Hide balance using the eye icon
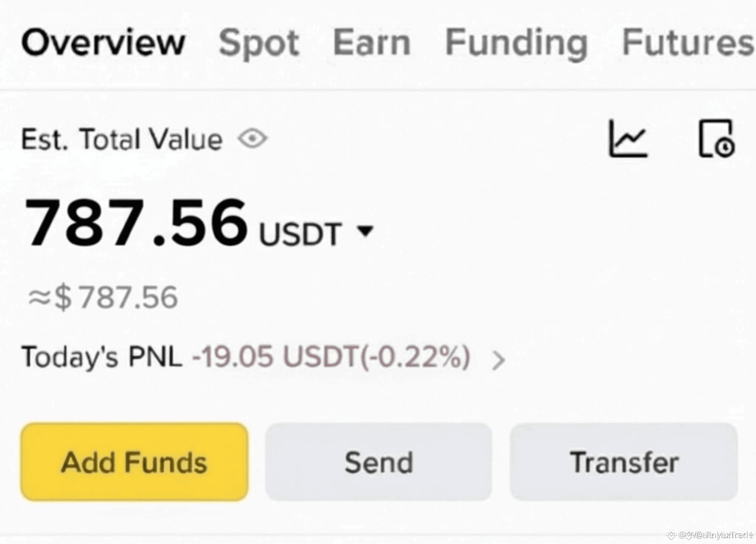Screen dimensions: 756x544 click(x=252, y=139)
